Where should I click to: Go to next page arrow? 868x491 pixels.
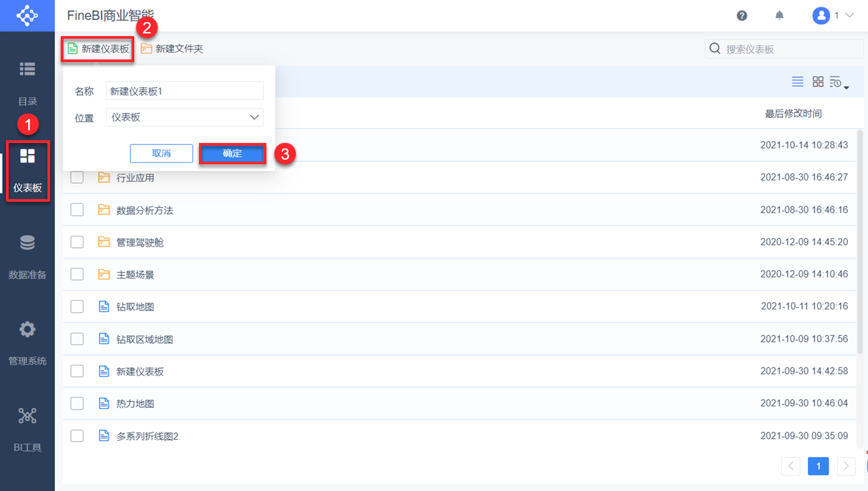point(846,466)
